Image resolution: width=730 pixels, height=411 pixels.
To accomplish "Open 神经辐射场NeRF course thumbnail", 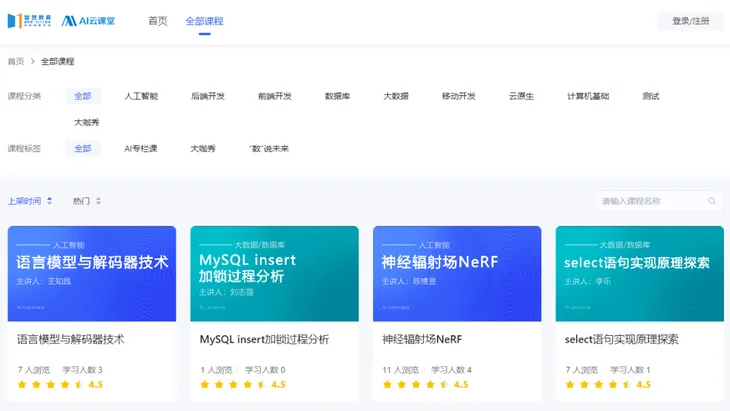I will [x=457, y=274].
